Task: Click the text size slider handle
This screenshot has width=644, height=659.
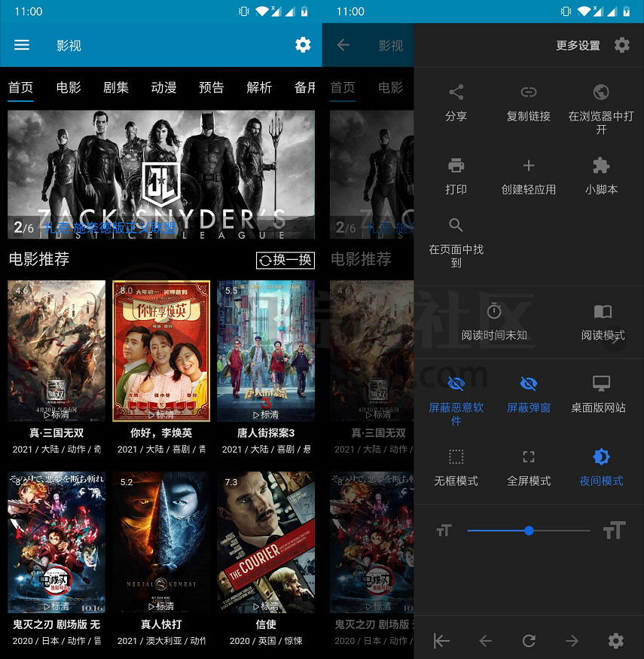Action: pyautogui.click(x=529, y=531)
